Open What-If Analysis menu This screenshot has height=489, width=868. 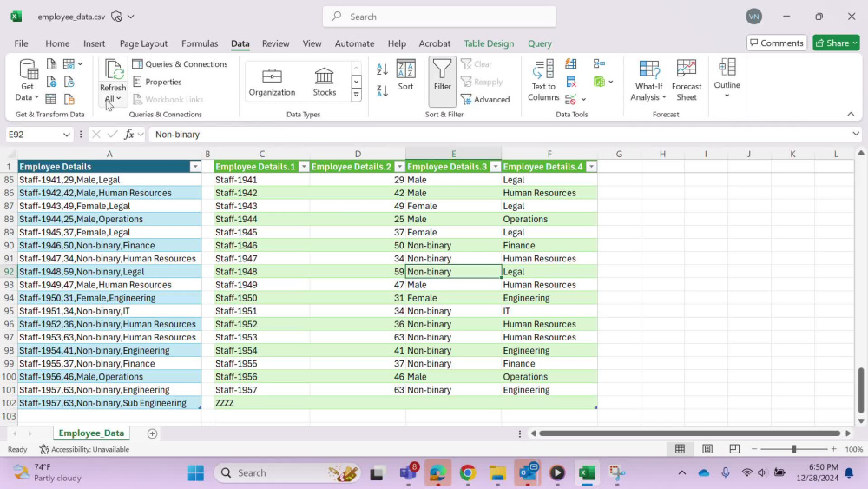coord(648,81)
